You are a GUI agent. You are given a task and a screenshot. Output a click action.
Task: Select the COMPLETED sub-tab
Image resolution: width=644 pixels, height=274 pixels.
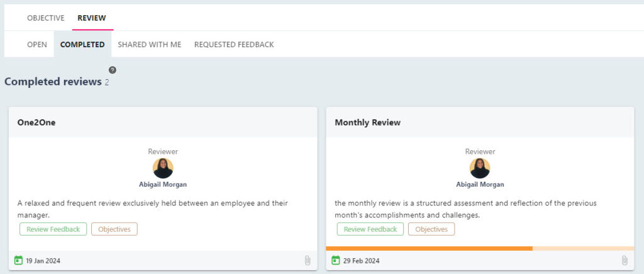pyautogui.click(x=82, y=44)
